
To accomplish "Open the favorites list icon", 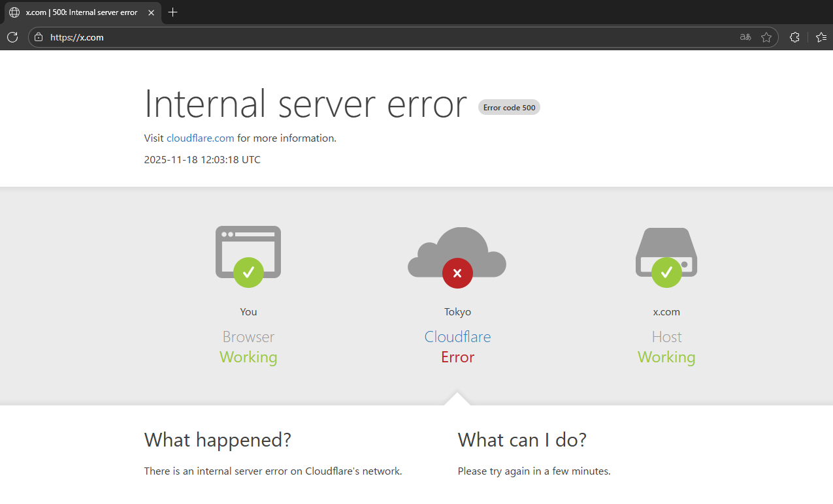I will click(821, 37).
